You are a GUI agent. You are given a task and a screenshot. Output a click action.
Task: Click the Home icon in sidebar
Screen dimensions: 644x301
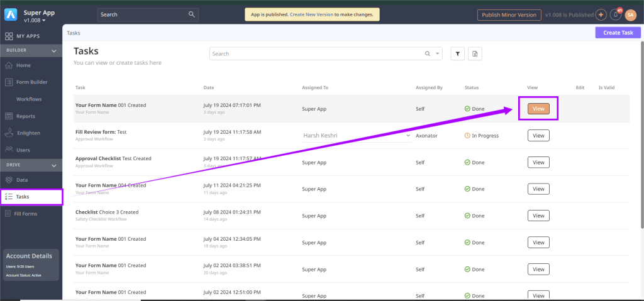click(x=9, y=65)
